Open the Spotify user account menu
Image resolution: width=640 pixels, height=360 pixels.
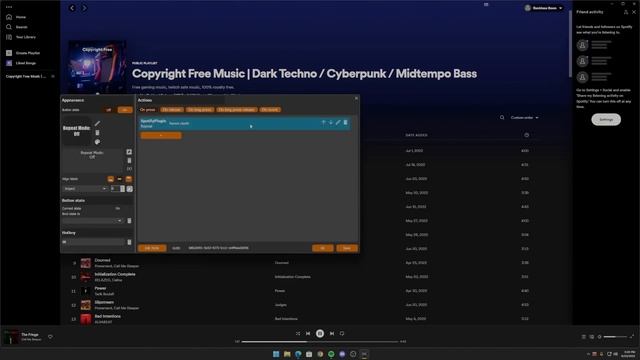pos(544,8)
